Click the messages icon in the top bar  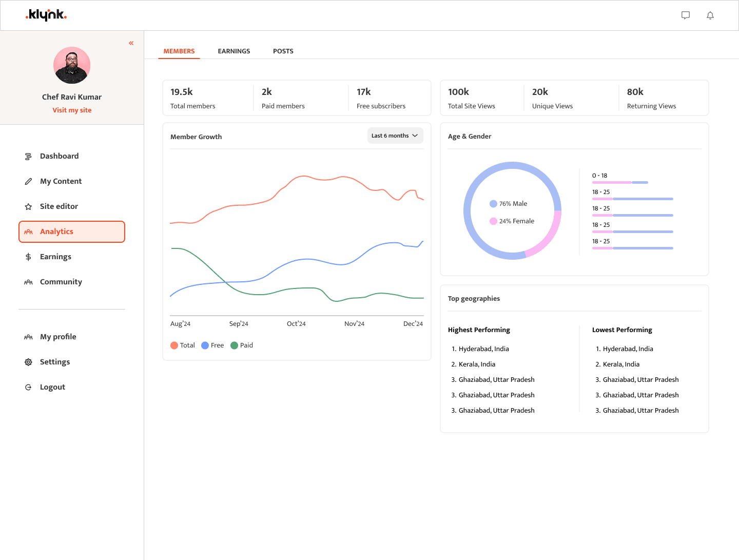pos(686,15)
